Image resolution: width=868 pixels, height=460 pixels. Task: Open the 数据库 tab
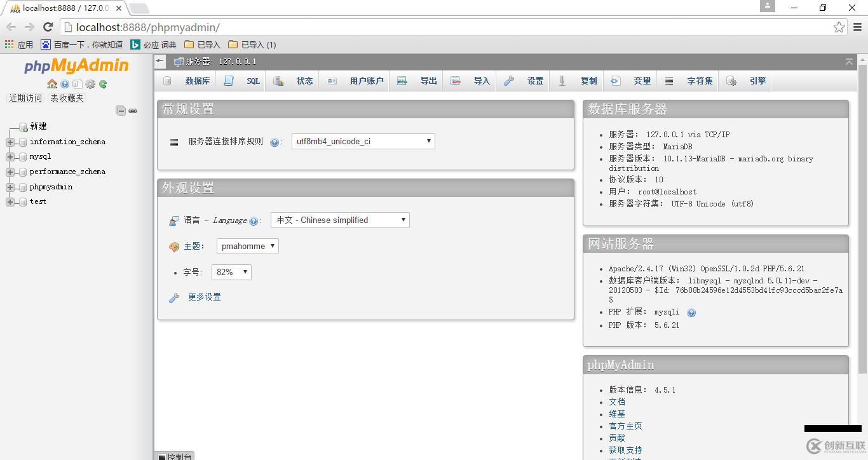pos(186,81)
